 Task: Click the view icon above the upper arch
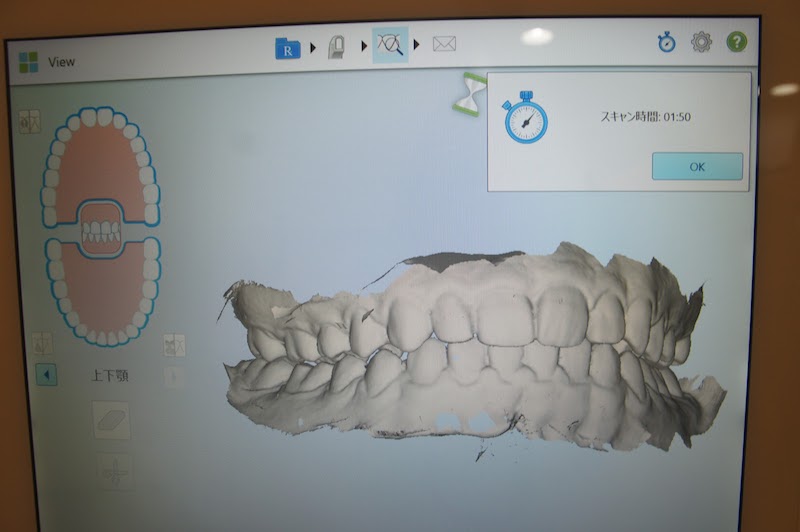[x=30, y=122]
